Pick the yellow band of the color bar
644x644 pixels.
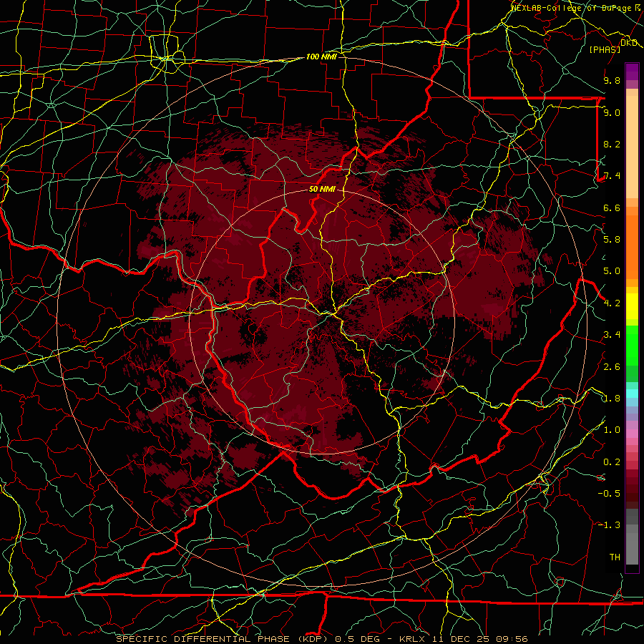(x=632, y=306)
